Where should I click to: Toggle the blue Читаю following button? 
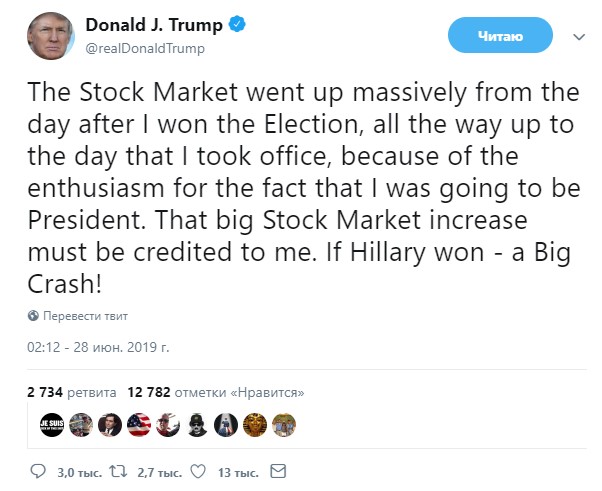(x=500, y=36)
